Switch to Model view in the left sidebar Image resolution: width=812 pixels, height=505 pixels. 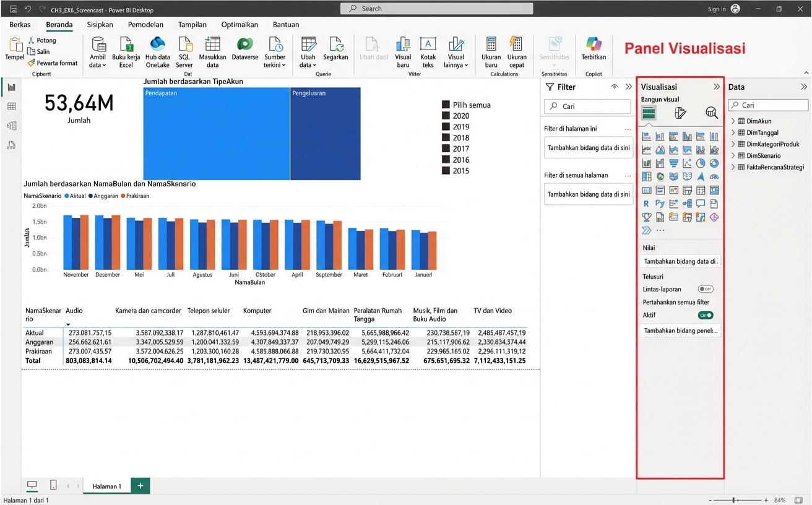[11, 126]
